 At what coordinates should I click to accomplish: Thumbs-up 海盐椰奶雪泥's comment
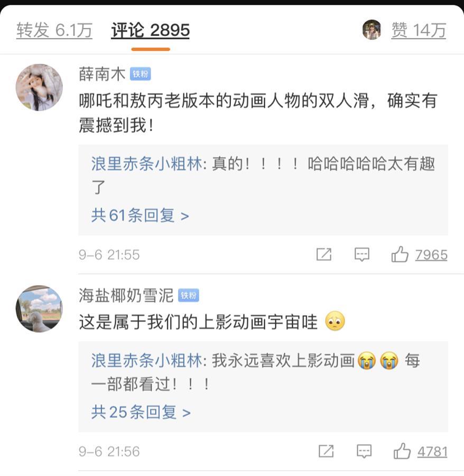click(402, 451)
